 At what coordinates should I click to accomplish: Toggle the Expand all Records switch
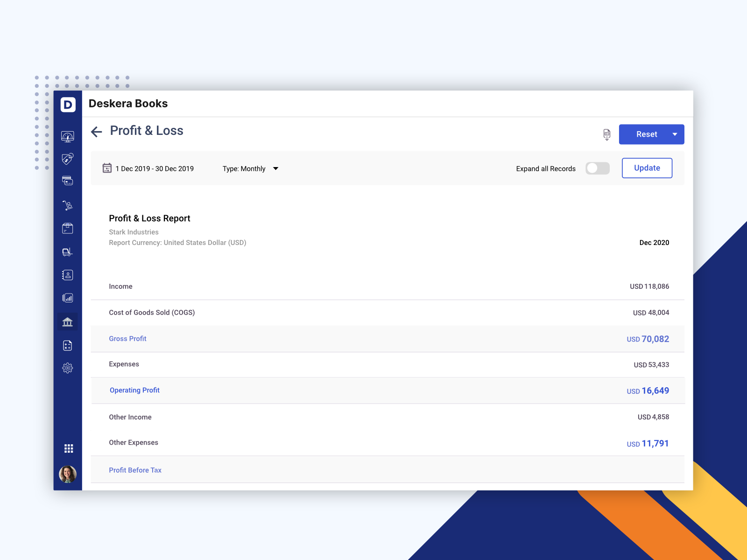(598, 168)
